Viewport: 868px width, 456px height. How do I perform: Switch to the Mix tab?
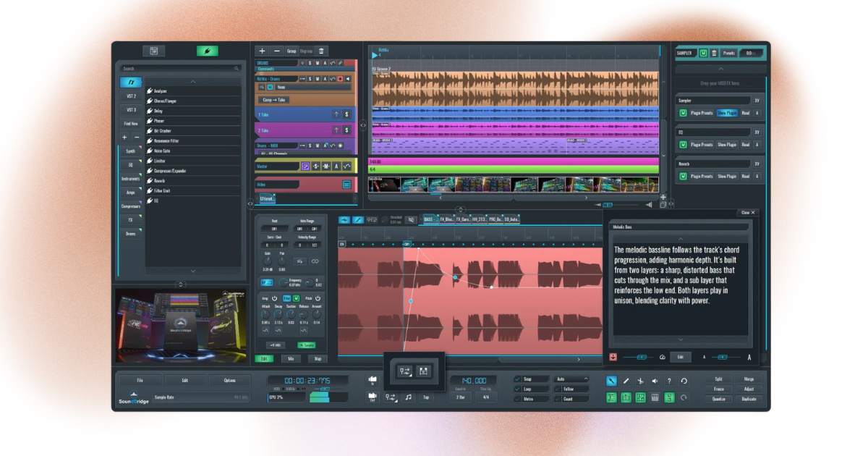pyautogui.click(x=291, y=358)
